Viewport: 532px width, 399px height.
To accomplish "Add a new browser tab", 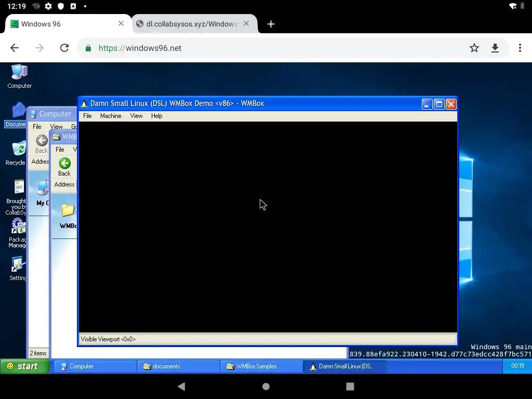I will tap(271, 24).
